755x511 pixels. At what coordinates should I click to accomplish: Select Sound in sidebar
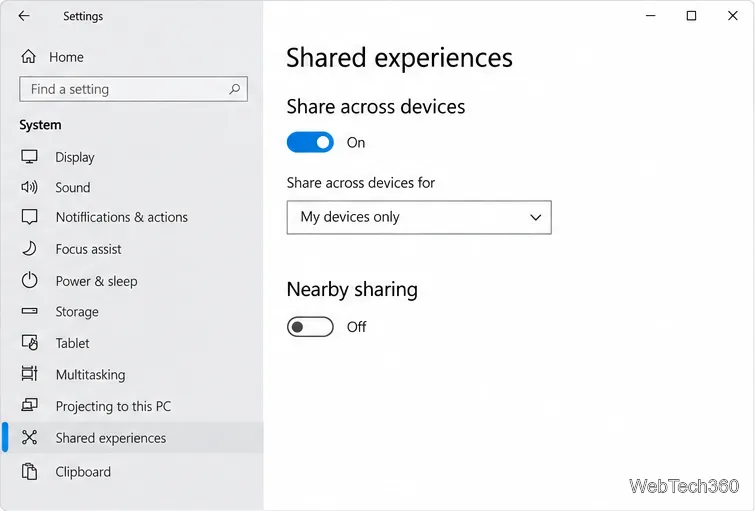[73, 187]
